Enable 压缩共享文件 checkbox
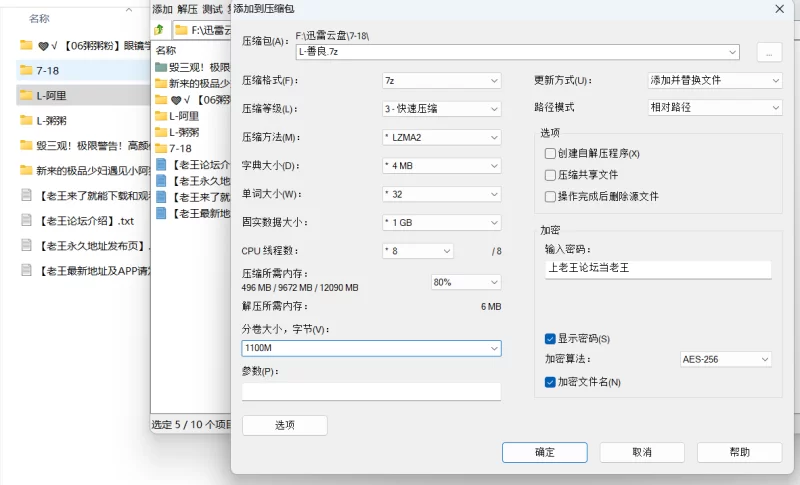800x485 pixels. 550,175
